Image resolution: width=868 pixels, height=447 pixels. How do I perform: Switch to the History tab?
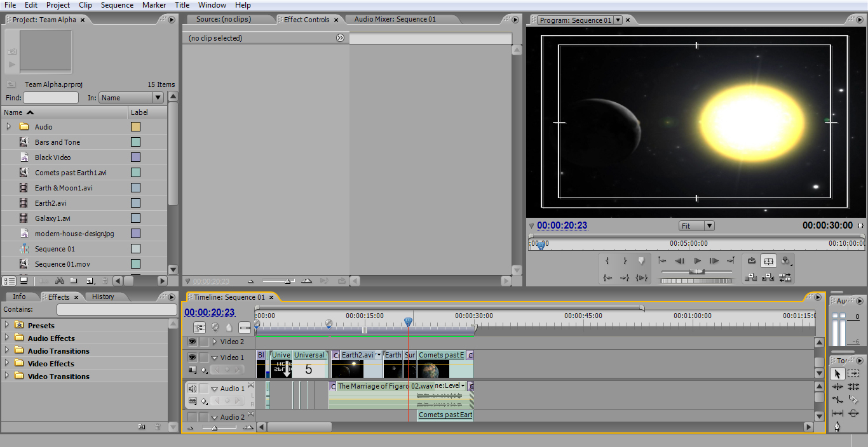click(x=104, y=297)
